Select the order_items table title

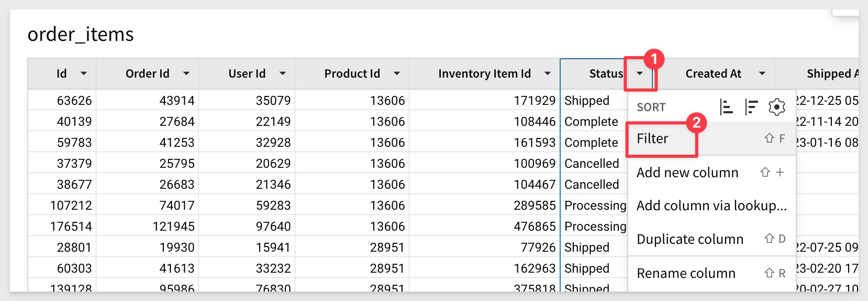(x=81, y=34)
